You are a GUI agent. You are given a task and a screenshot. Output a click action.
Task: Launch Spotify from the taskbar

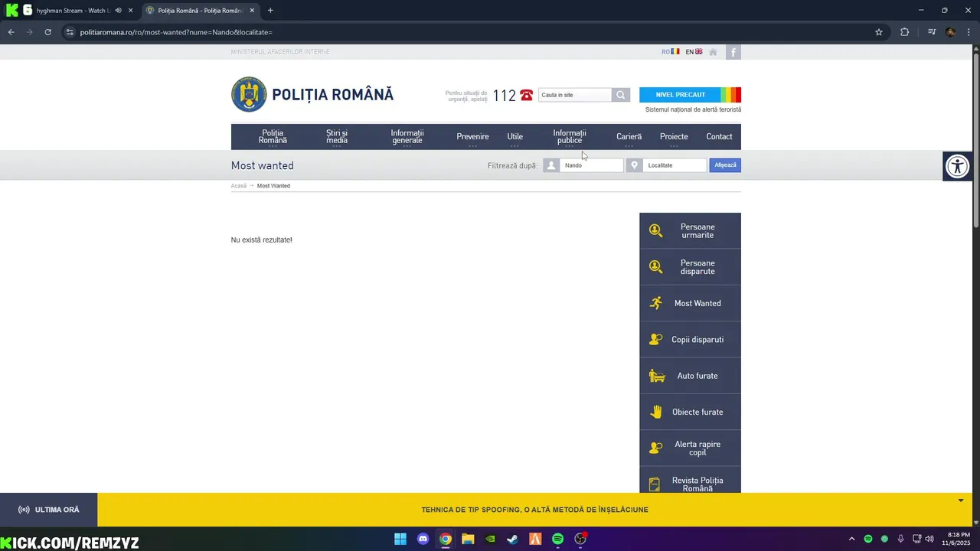tap(557, 539)
